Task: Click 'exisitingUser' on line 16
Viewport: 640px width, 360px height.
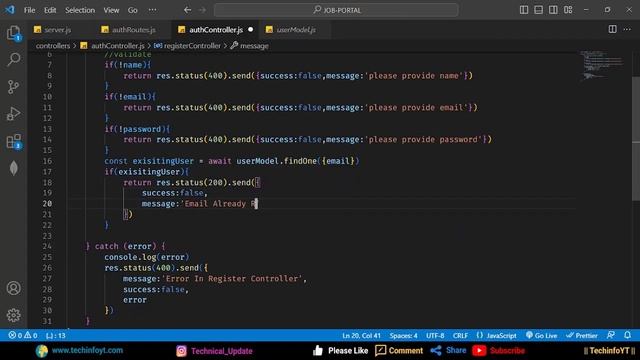Action: 163,161
